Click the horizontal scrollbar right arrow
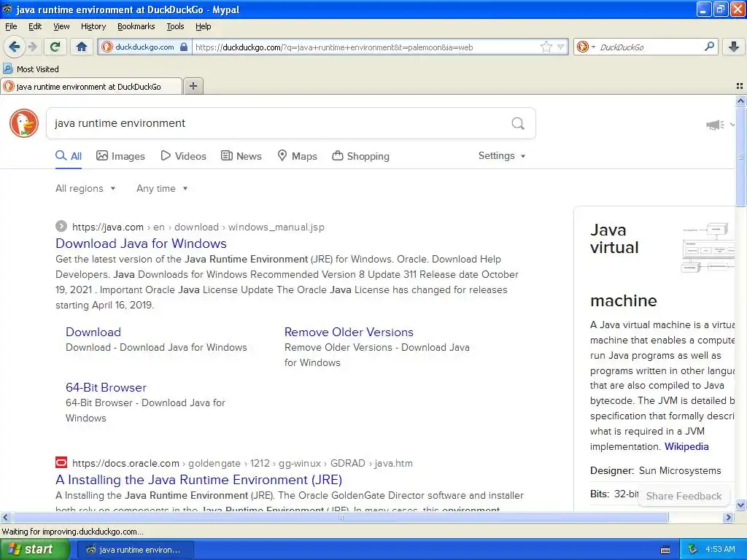This screenshot has height=560, width=747. (728, 517)
